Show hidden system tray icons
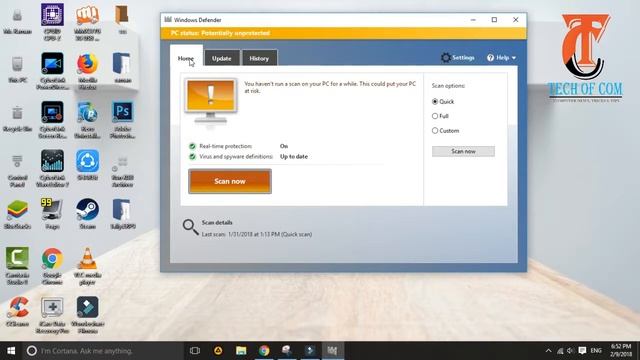Image resolution: width=640 pixels, height=360 pixels. 548,351
